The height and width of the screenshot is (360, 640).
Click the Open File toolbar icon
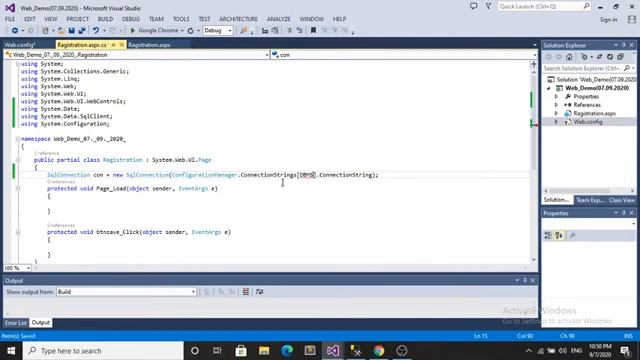pos(61,31)
